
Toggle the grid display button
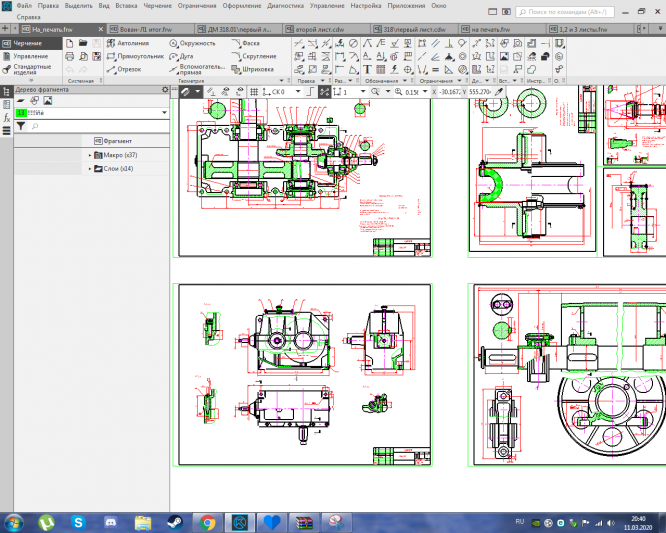pyautogui.click(x=252, y=91)
